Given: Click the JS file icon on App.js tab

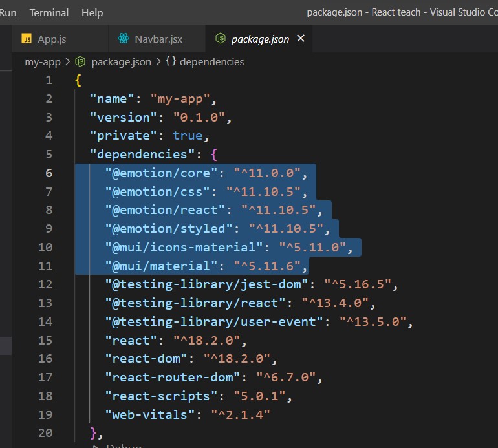Looking at the screenshot, I should pos(27,38).
